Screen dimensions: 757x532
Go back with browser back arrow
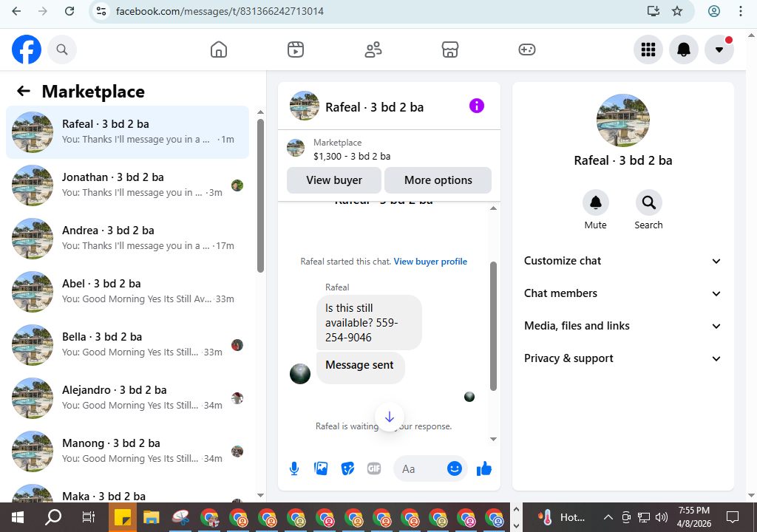pyautogui.click(x=16, y=11)
